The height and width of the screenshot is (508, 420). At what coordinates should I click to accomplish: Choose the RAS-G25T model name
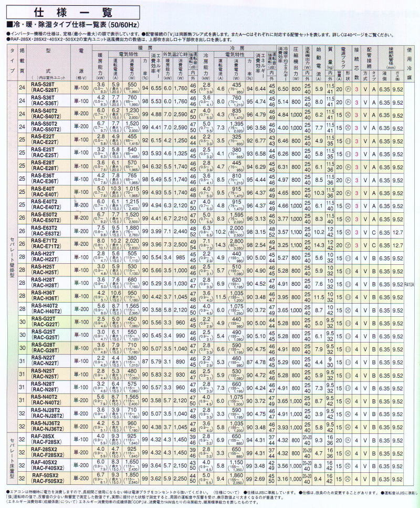43,332
